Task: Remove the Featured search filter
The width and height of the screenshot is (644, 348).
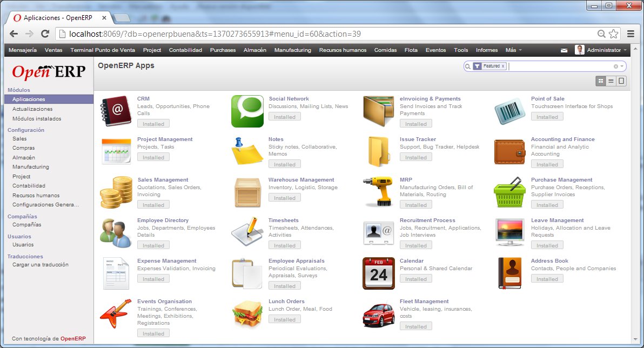Action: 502,66
